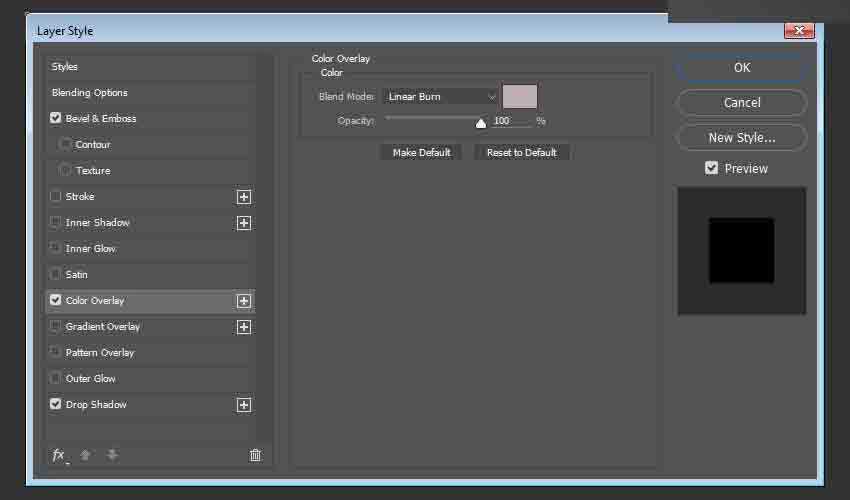The image size is (850, 500).
Task: Click the move effect down arrow
Action: [x=112, y=455]
